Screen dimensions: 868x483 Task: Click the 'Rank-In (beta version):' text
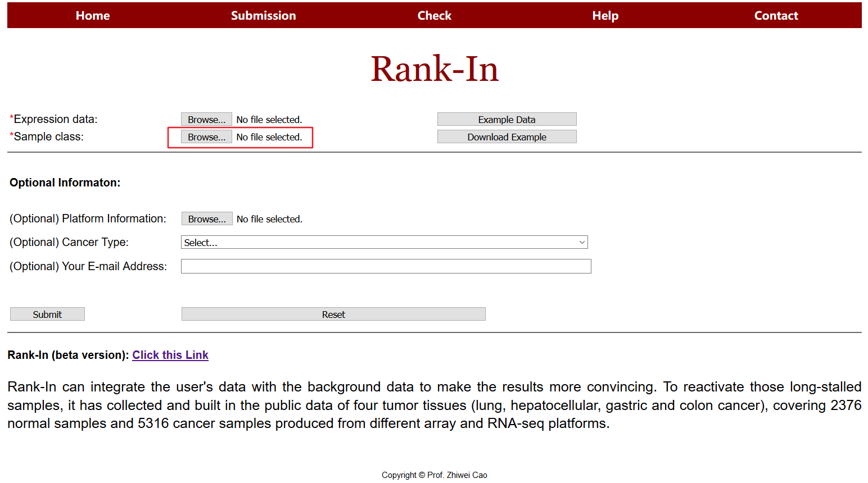click(69, 355)
